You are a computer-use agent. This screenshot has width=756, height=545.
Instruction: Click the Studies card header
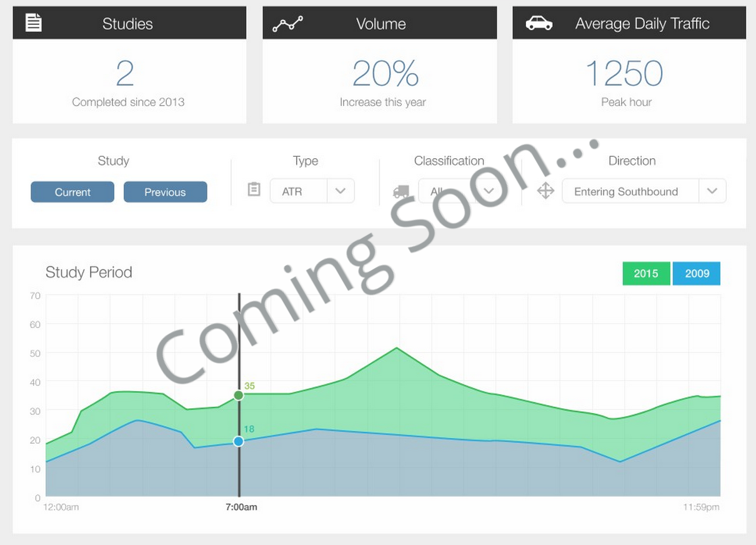tap(128, 24)
